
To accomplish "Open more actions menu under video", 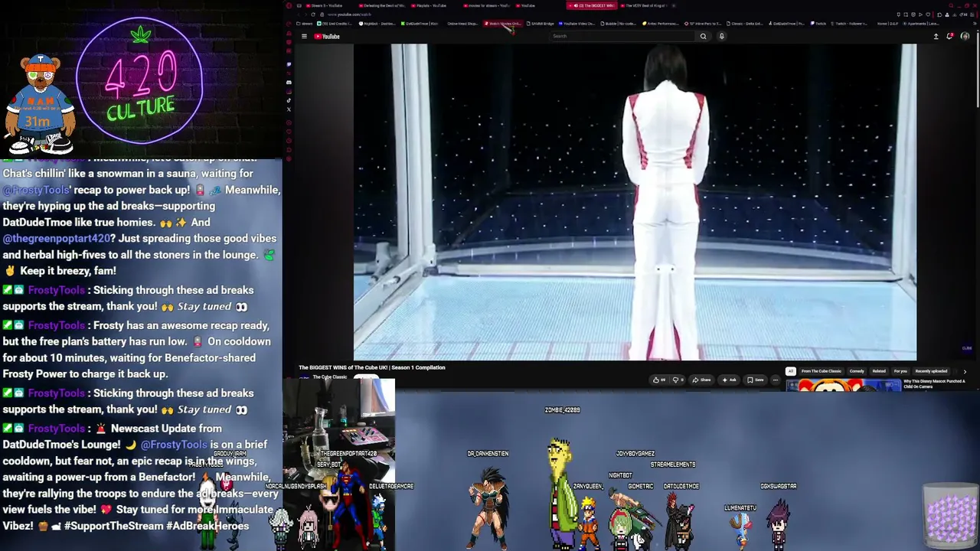I will tap(775, 380).
